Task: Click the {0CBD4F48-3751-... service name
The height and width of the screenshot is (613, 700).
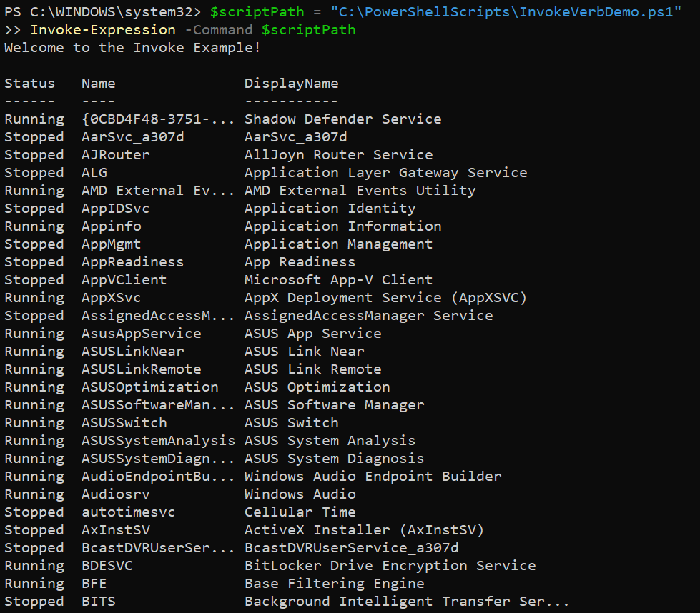Action: pos(158,119)
